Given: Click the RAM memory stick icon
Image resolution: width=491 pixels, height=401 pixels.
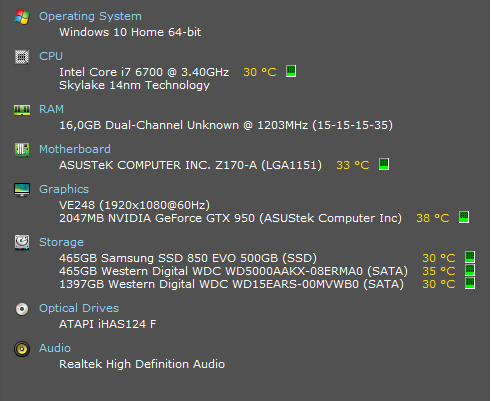Looking at the screenshot, I should point(22,110).
